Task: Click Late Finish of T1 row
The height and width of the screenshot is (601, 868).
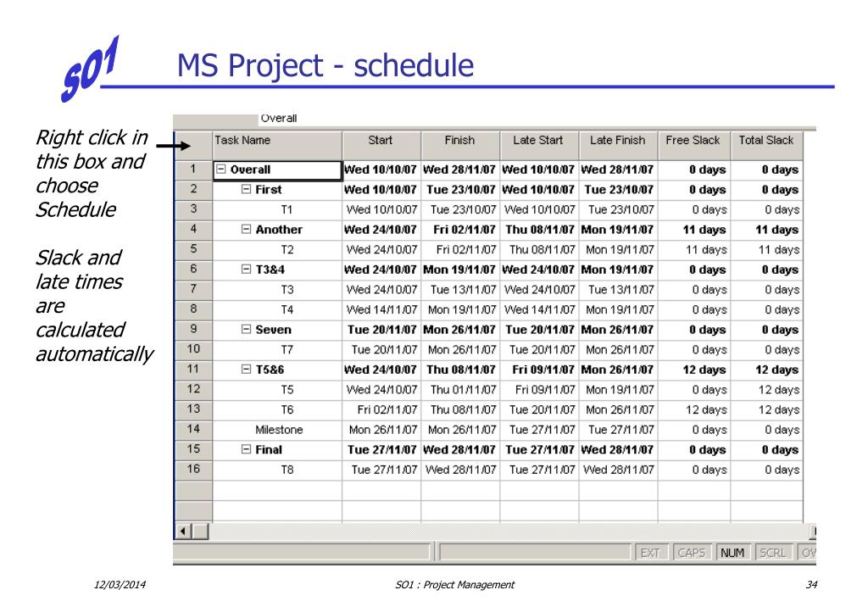Action: coord(618,209)
